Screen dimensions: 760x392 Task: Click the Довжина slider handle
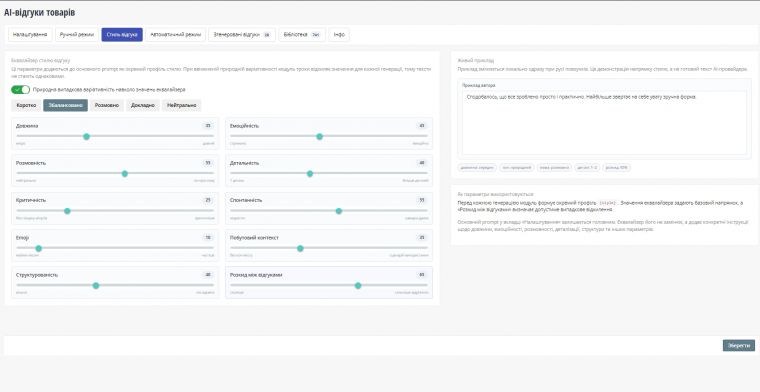point(86,137)
